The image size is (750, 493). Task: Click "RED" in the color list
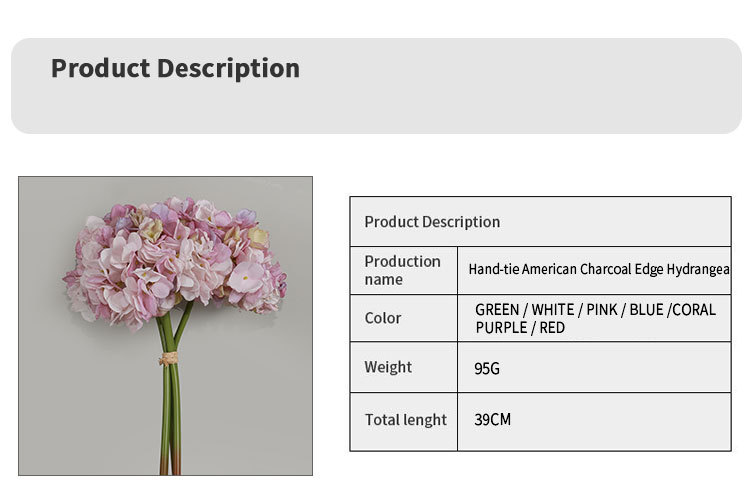tap(552, 328)
